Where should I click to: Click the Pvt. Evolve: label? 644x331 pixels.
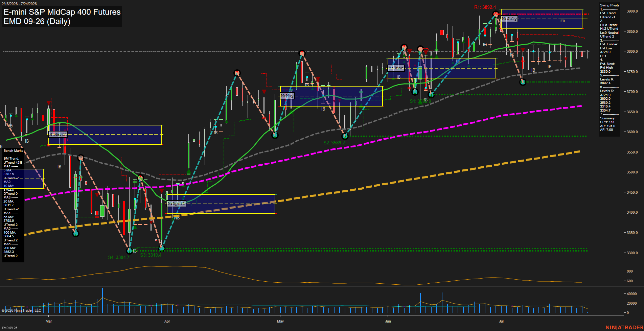609,44
